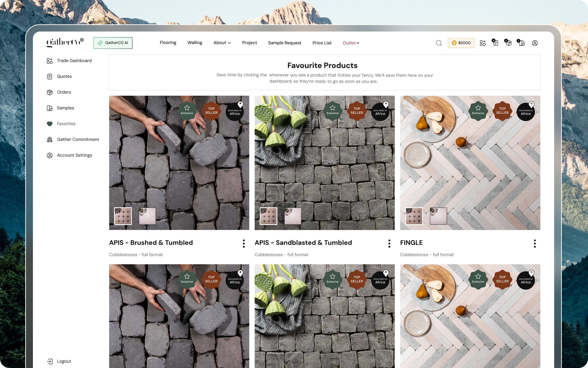Open the FINGLE herringbone product image
This screenshot has height=368, width=588.
[x=470, y=163]
